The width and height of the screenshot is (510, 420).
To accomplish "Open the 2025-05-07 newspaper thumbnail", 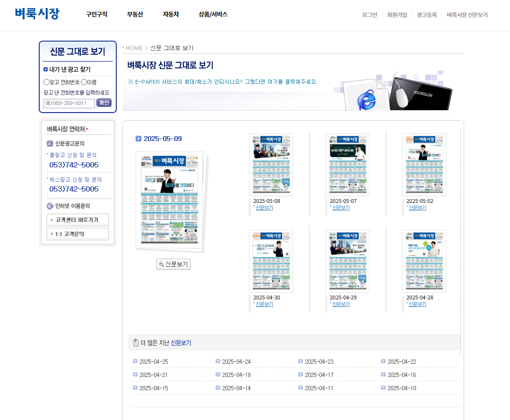I will click(x=347, y=165).
